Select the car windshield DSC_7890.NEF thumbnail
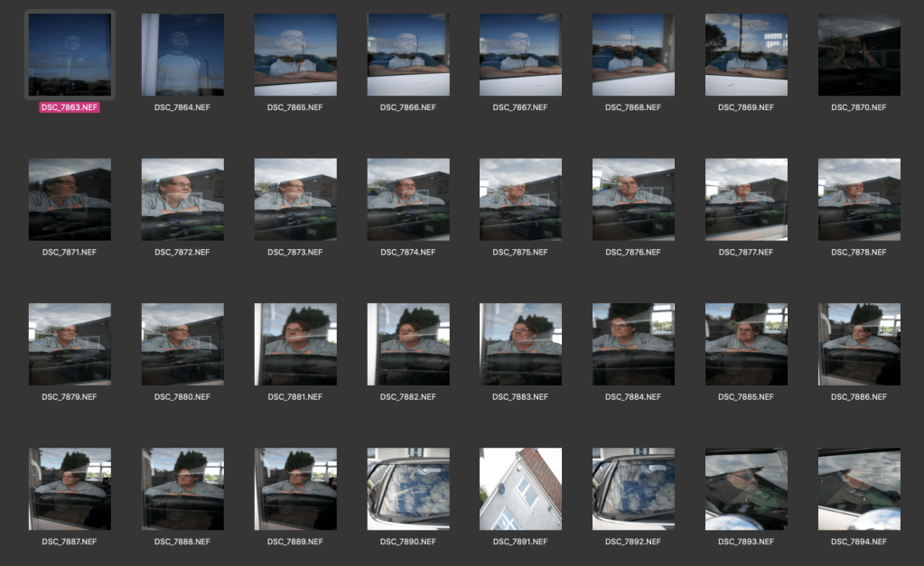924x566 pixels. click(x=407, y=488)
